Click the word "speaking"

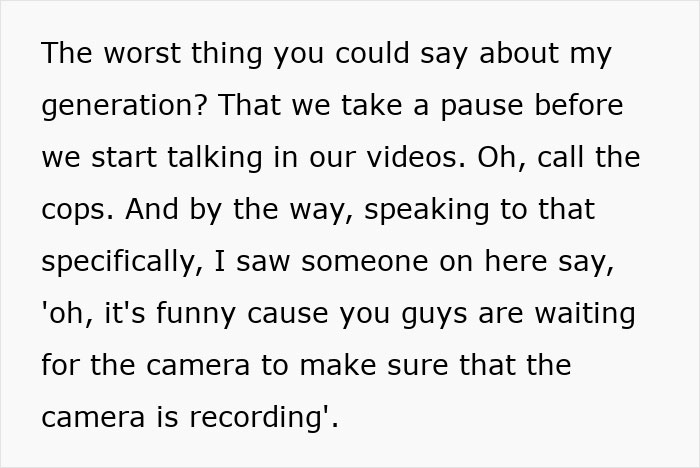pyautogui.click(x=427, y=211)
